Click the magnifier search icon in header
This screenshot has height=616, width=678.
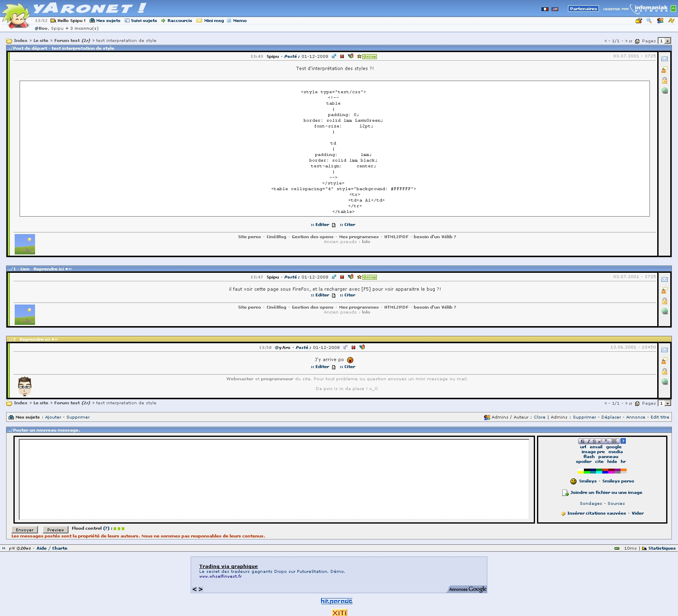click(649, 21)
